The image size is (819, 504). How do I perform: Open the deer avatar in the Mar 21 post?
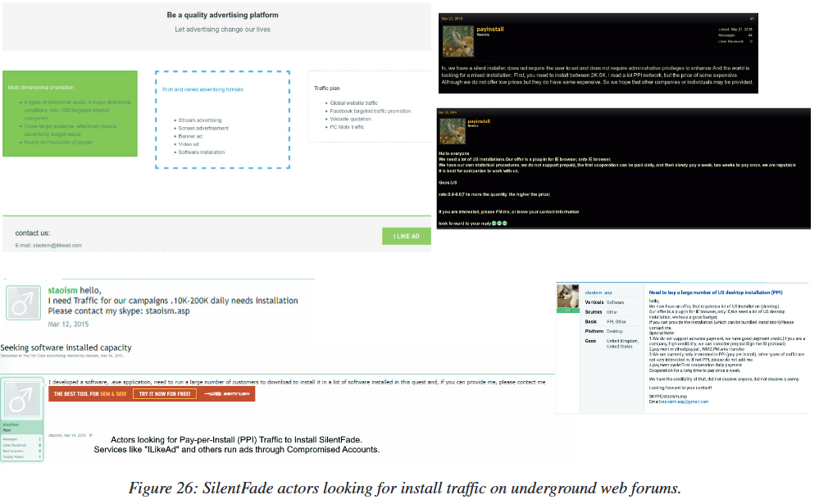[x=457, y=42]
